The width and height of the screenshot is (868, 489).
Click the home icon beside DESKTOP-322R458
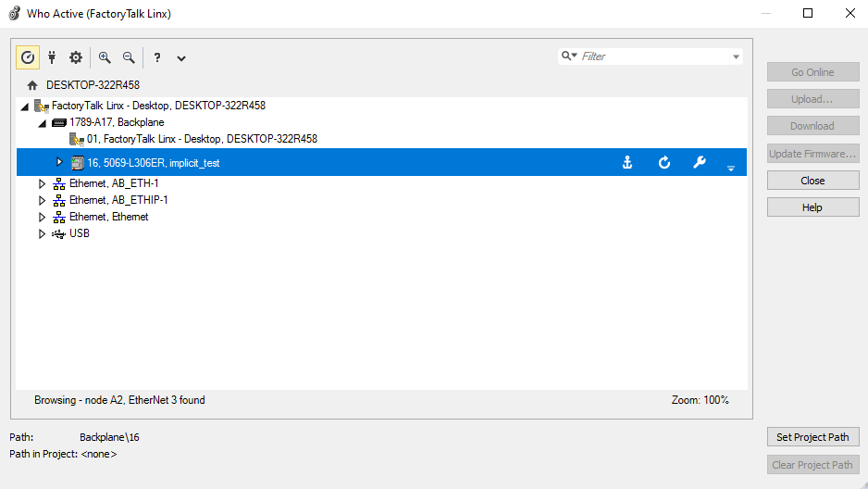(x=32, y=85)
